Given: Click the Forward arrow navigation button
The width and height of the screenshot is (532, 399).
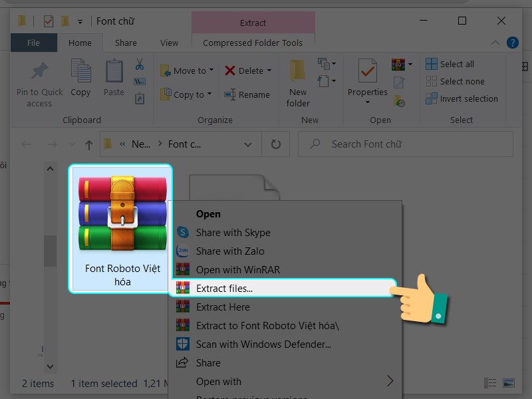Looking at the screenshot, I should (x=52, y=144).
